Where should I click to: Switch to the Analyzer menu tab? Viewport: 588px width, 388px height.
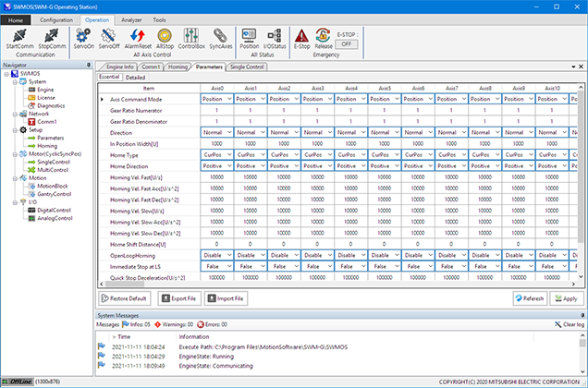[x=131, y=18]
